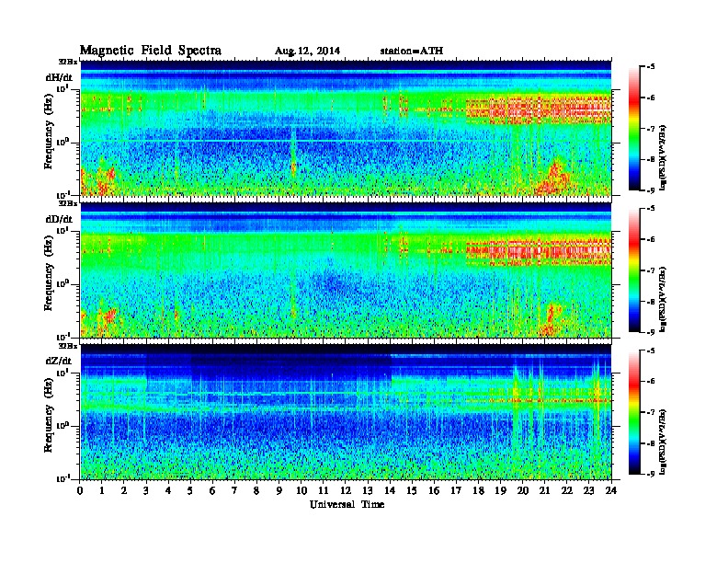This screenshot has height=563, width=728.
Task: Click the "32Hz" label above dH/dt panel
Action: click(x=68, y=62)
